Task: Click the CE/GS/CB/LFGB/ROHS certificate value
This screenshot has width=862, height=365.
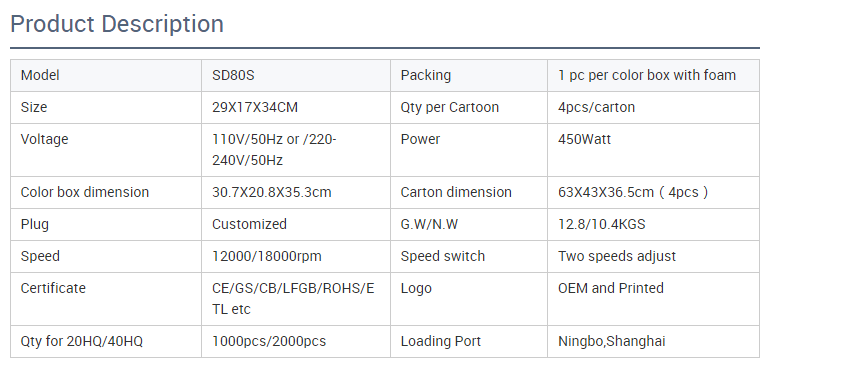Action: [x=293, y=298]
